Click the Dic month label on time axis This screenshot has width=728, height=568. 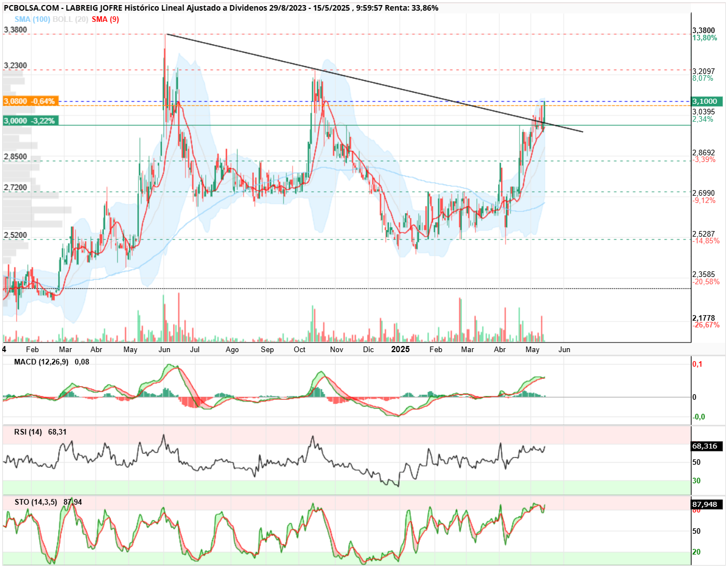(x=368, y=349)
